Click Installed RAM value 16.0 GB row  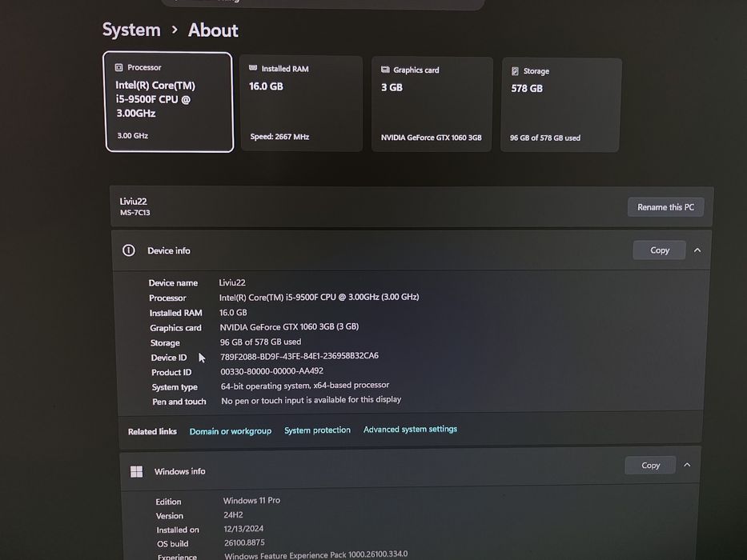coord(233,312)
